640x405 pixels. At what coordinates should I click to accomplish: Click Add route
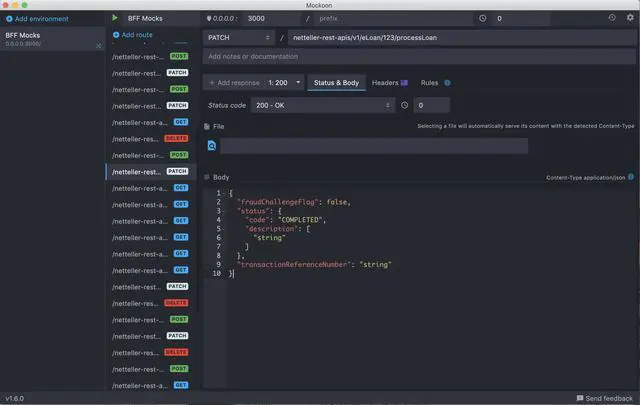click(133, 35)
